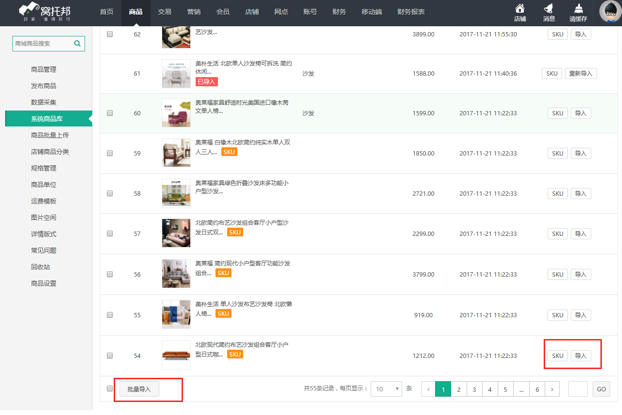
Task: Click the orange SKU badge in row 54
Action: pos(235,354)
